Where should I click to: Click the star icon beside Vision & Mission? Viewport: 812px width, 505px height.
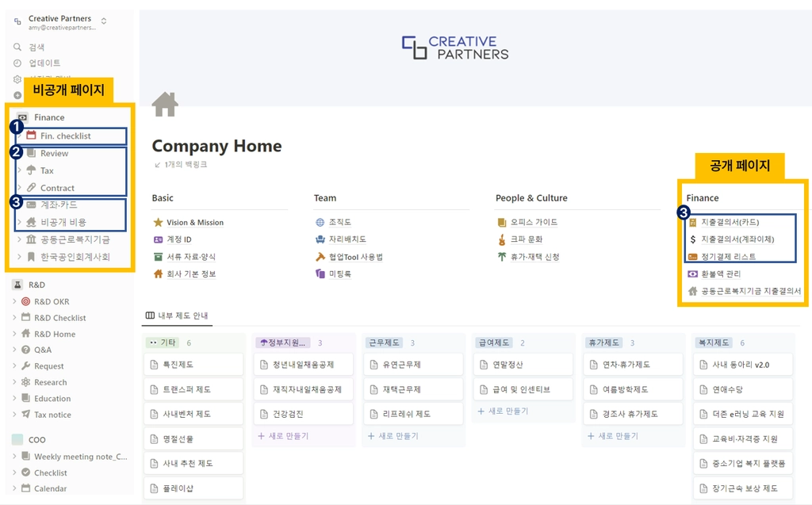[x=158, y=222]
